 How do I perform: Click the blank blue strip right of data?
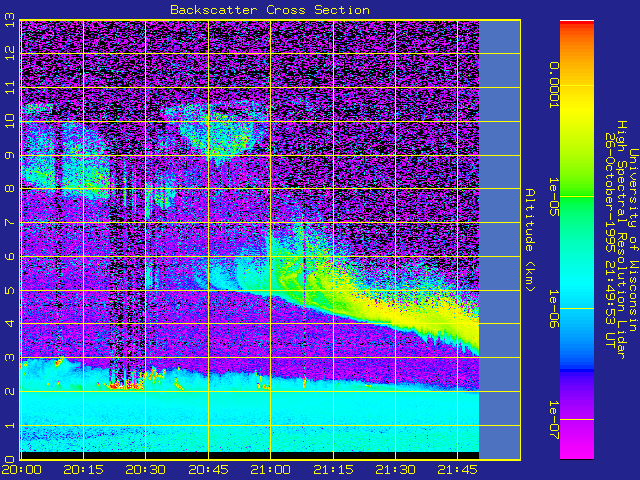click(500, 240)
